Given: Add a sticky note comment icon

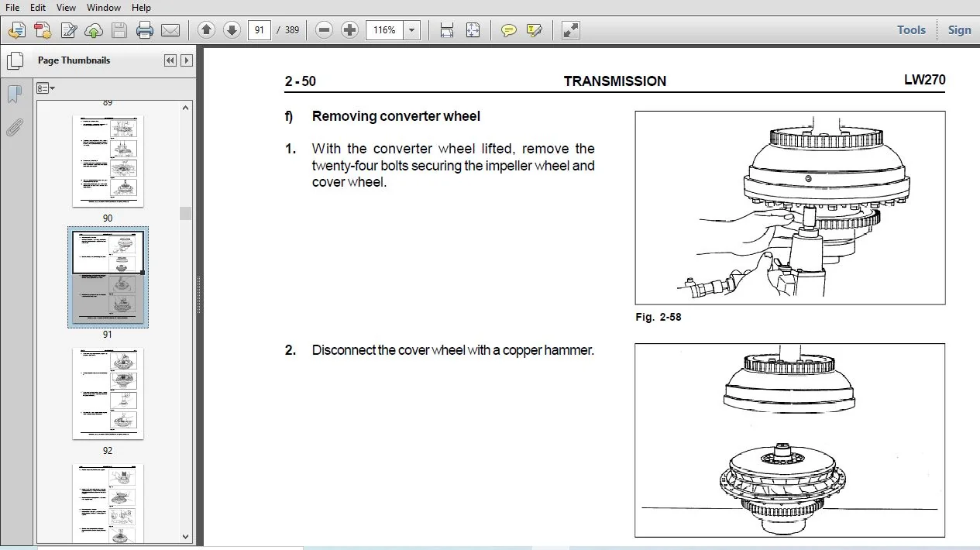Looking at the screenshot, I should [508, 30].
